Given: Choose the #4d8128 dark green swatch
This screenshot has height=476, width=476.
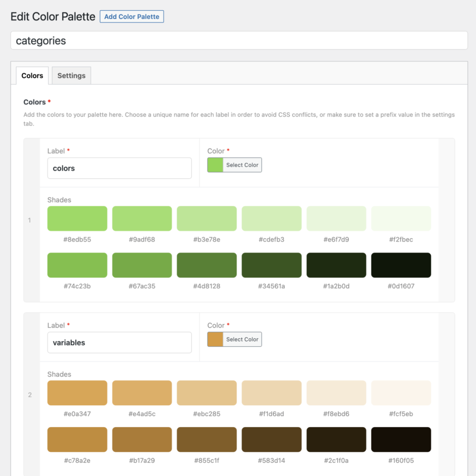Looking at the screenshot, I should pyautogui.click(x=206, y=265).
